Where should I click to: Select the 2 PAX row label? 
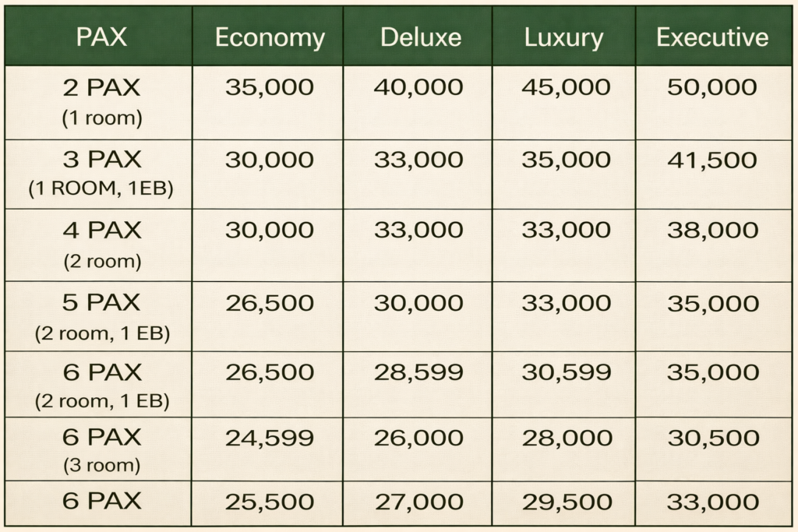coord(101,88)
